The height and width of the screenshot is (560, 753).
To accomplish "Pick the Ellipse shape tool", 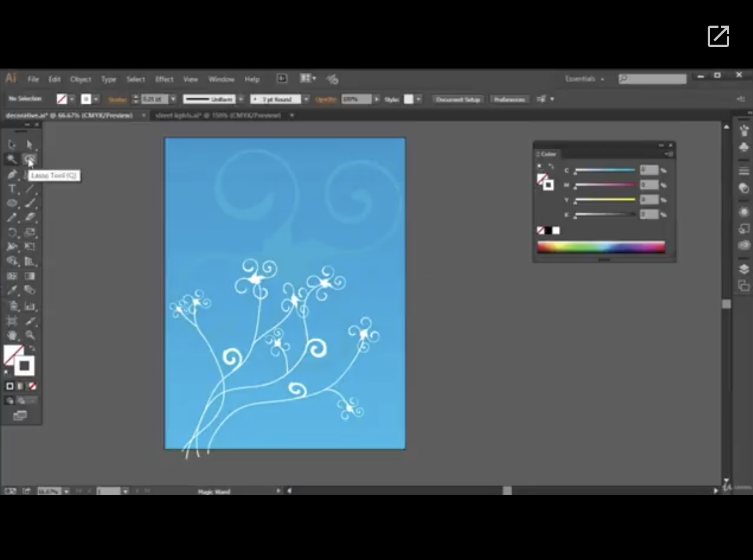I will point(11,203).
